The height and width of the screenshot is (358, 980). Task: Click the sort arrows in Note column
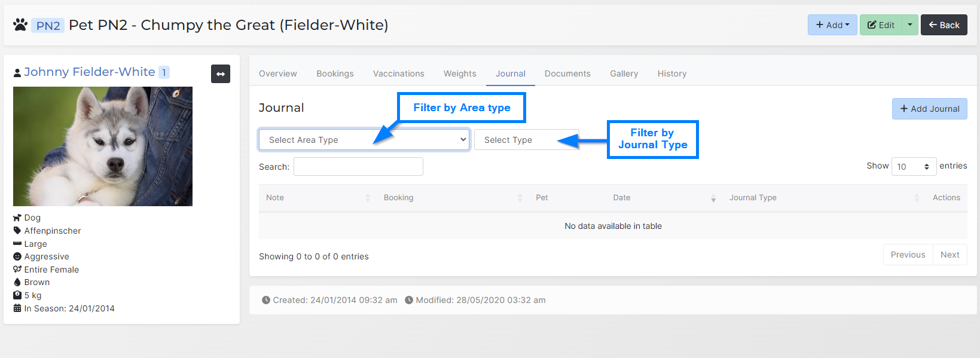pyautogui.click(x=368, y=198)
